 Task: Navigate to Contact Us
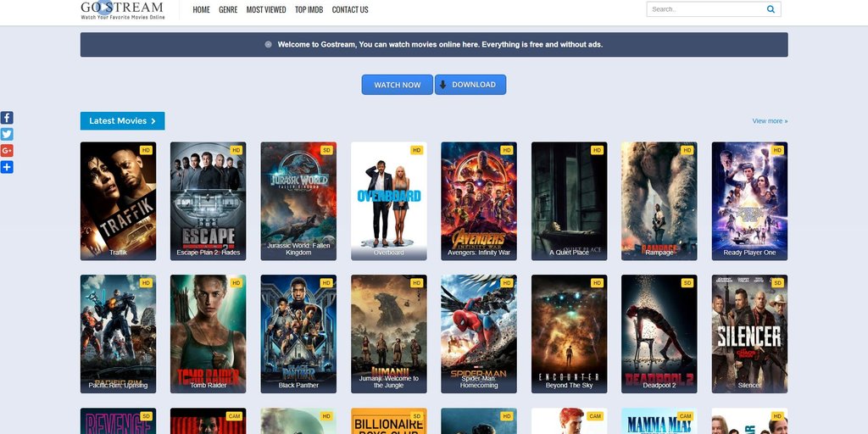click(350, 10)
